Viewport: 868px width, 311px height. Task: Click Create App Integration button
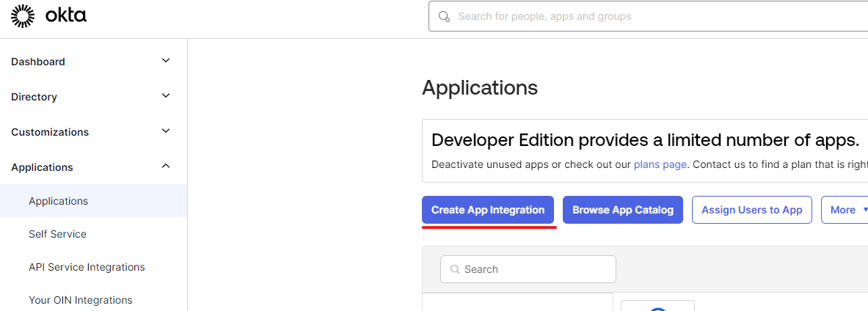pyautogui.click(x=488, y=210)
